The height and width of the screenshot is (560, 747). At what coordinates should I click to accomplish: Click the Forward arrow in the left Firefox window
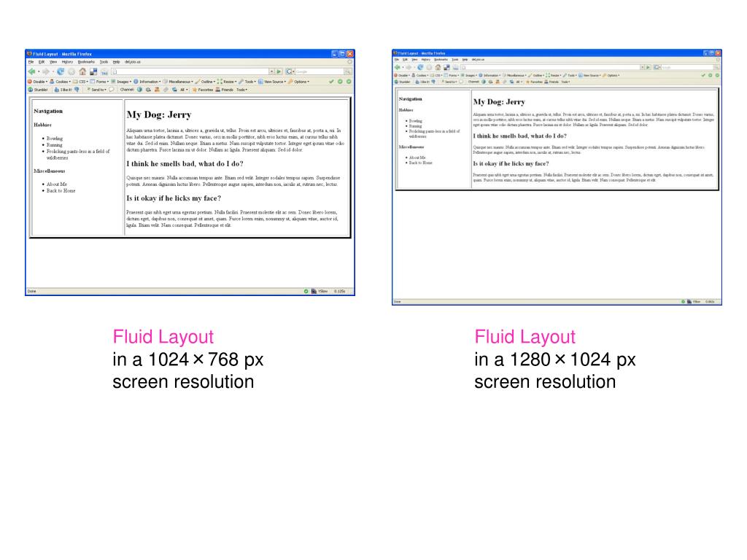point(46,71)
